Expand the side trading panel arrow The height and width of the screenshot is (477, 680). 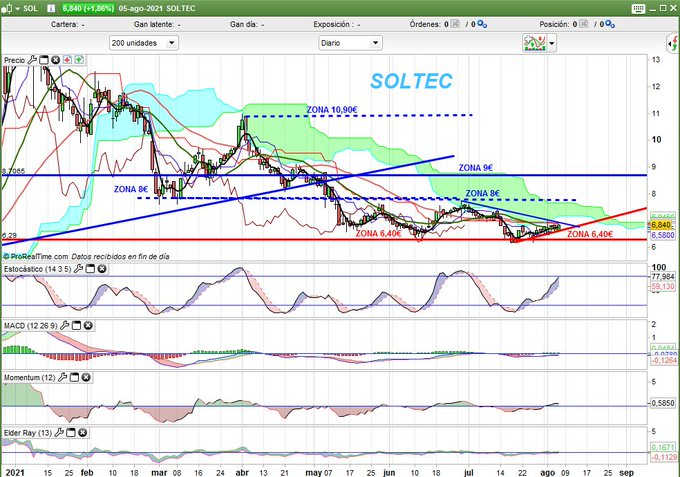click(673, 43)
